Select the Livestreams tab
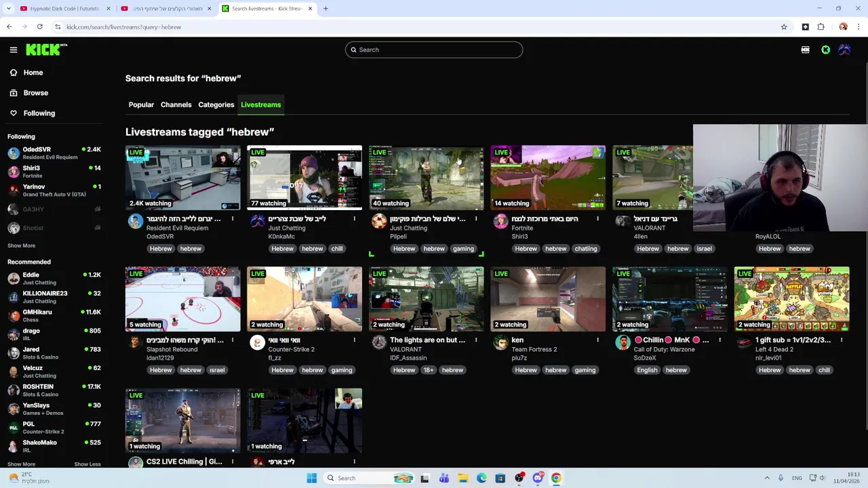 tap(260, 105)
